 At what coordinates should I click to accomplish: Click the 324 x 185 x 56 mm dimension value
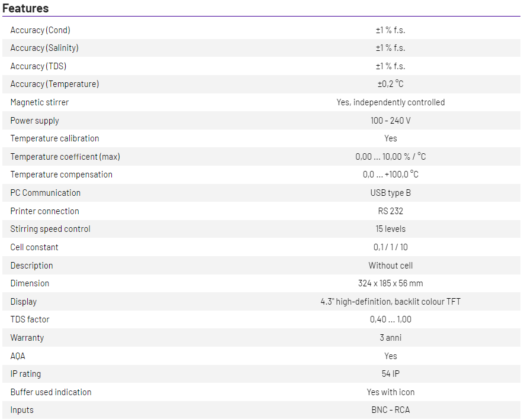[390, 283]
